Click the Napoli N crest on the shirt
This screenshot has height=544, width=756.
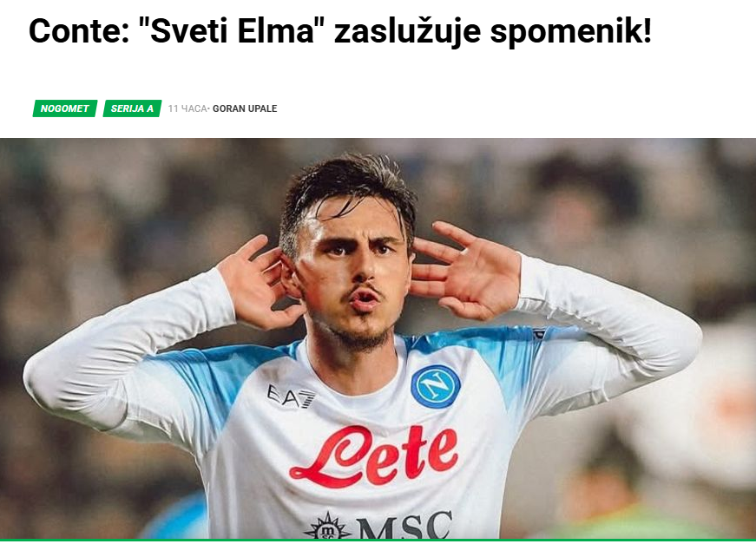[436, 386]
